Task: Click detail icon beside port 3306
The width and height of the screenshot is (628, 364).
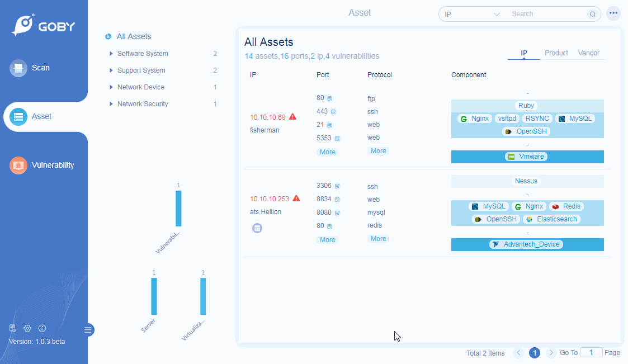Action: pos(337,186)
